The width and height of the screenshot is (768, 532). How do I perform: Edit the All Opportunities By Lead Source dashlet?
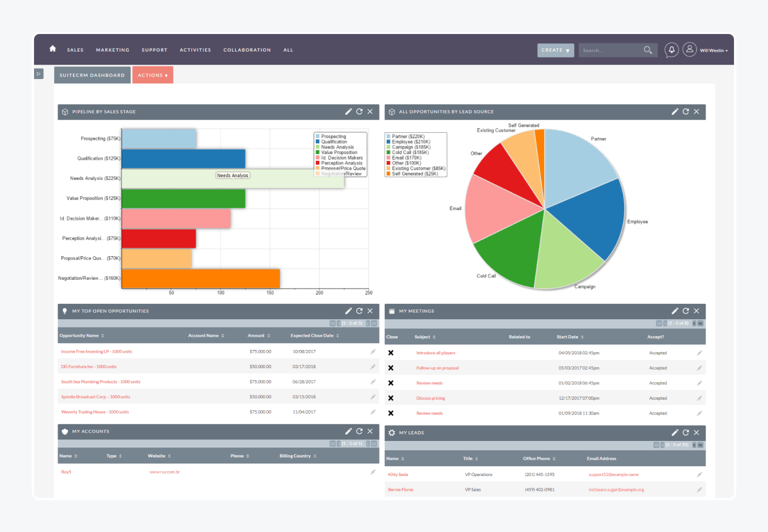(675, 111)
